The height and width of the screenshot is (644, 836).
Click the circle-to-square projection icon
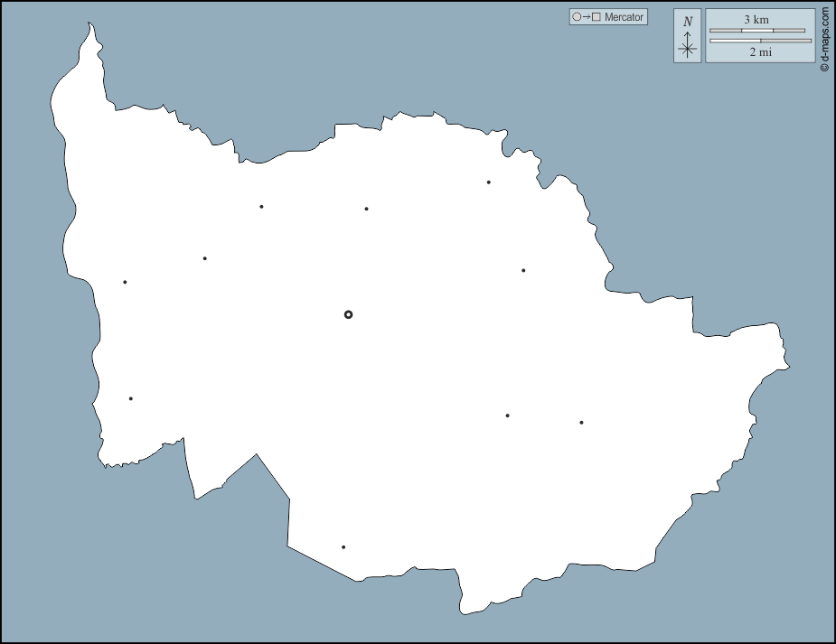(587, 17)
